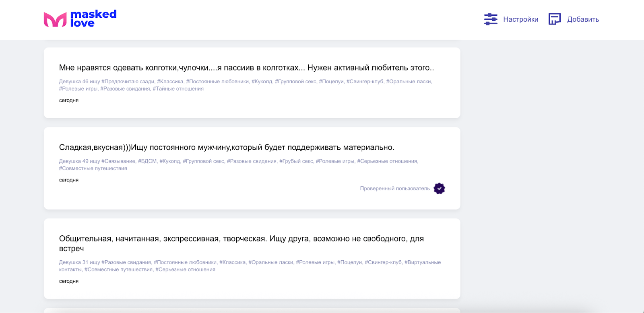Viewport: 644px width, 313px height.
Task: Click the 'masked love' logo text
Action: [x=93, y=19]
